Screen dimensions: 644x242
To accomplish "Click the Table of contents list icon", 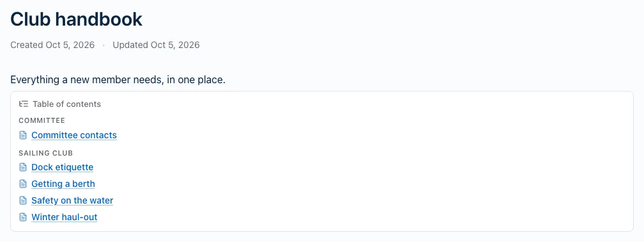I will coord(24,104).
